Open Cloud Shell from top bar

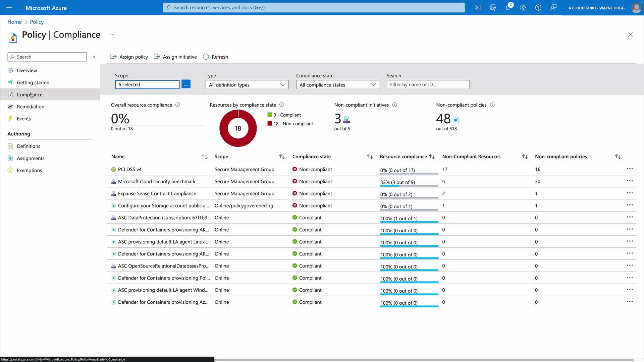(x=478, y=8)
